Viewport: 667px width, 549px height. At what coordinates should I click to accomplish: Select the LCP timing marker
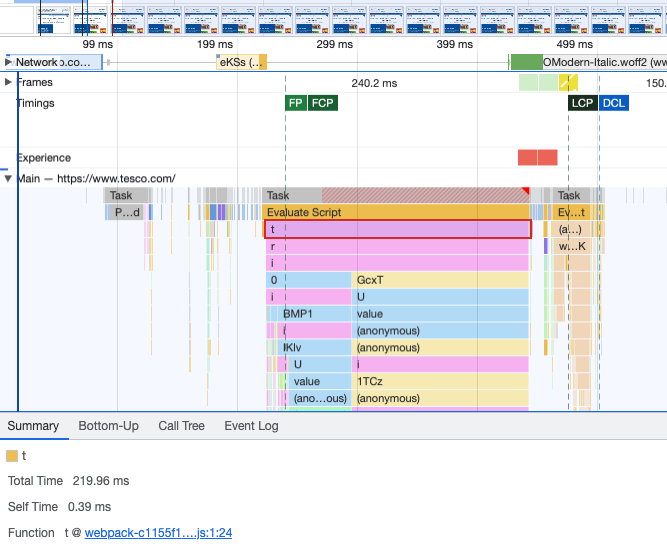[582, 103]
